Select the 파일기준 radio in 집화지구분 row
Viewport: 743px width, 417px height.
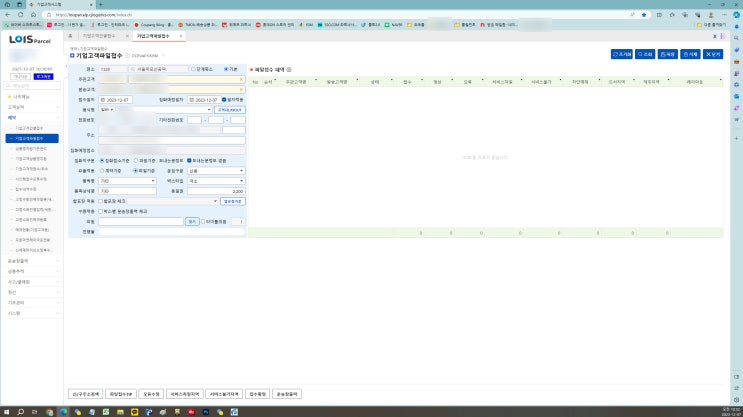(136, 161)
